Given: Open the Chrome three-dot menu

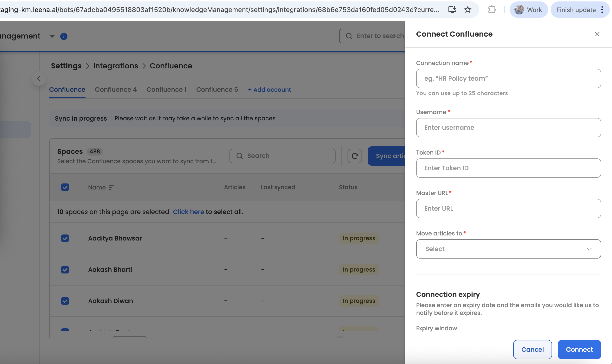Looking at the screenshot, I should (x=602, y=10).
